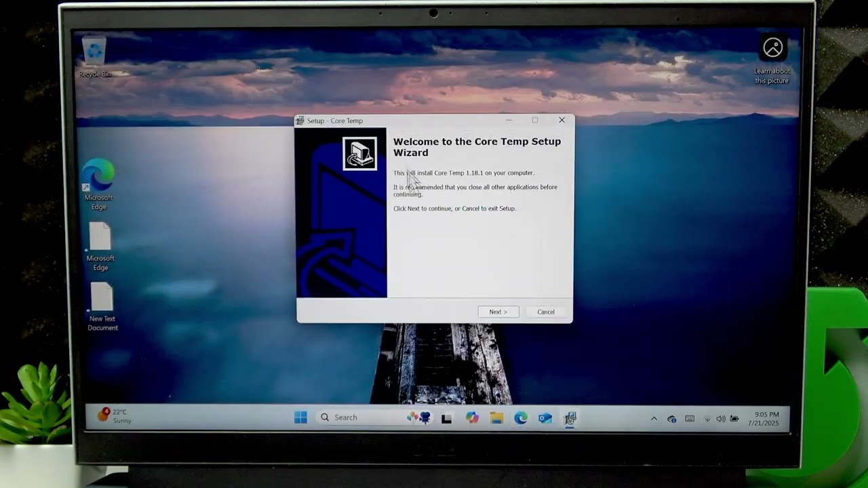Click the touch keyboard tray icon
868x488 pixels.
[690, 419]
